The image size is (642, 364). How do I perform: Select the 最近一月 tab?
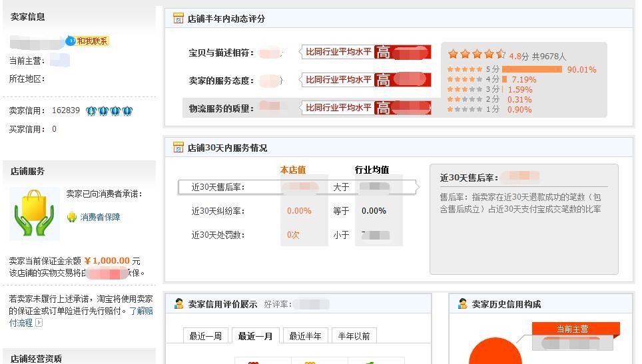click(x=255, y=336)
